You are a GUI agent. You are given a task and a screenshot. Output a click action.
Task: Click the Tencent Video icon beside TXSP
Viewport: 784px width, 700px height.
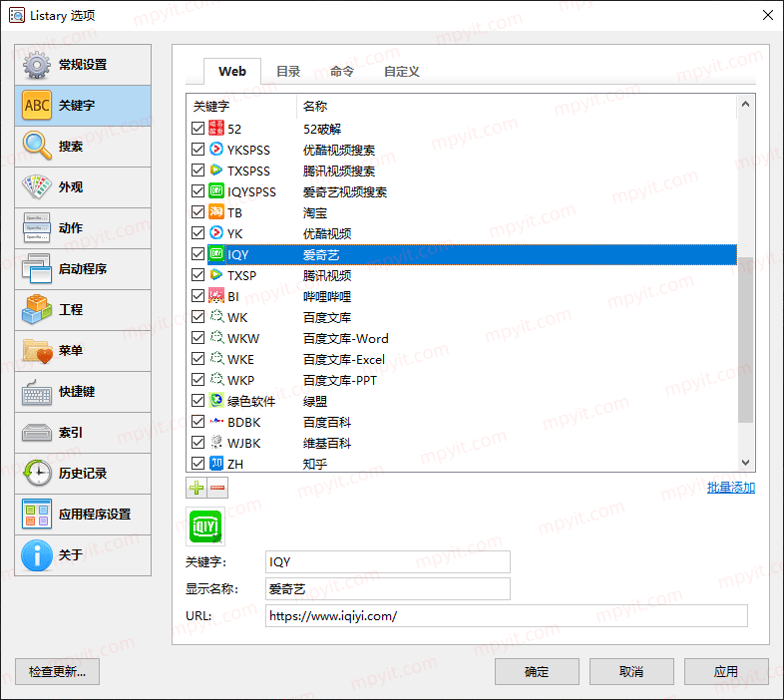[x=216, y=274]
